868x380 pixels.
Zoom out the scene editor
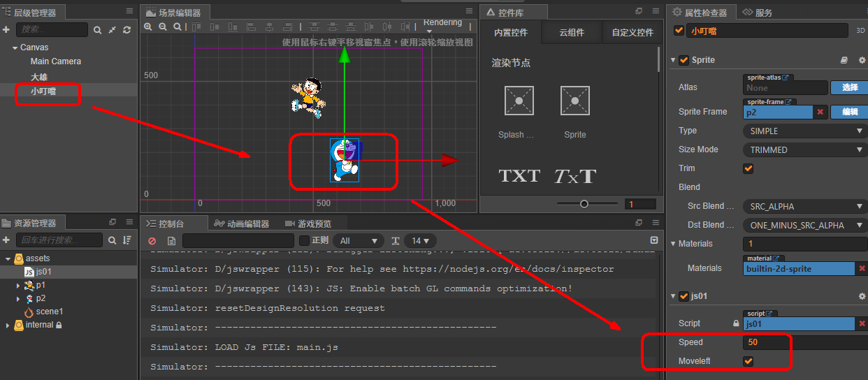pos(163,27)
